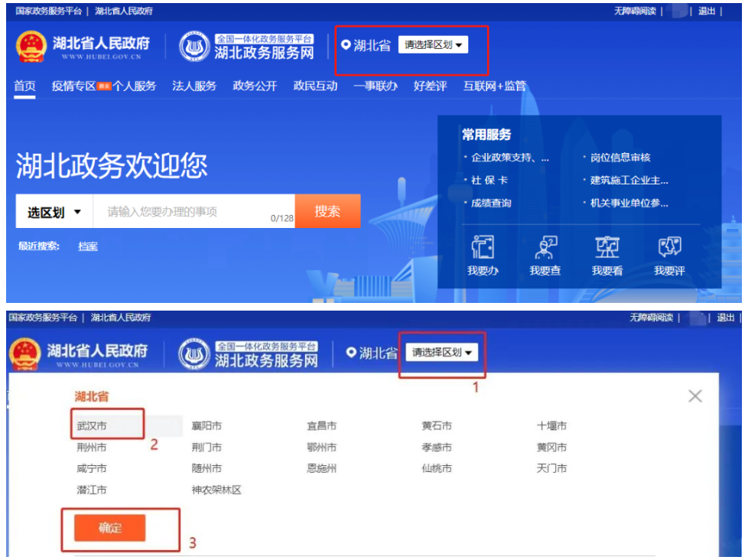The width and height of the screenshot is (745, 560).
Task: Select 神农架林区 in the region list
Action: [x=216, y=490]
